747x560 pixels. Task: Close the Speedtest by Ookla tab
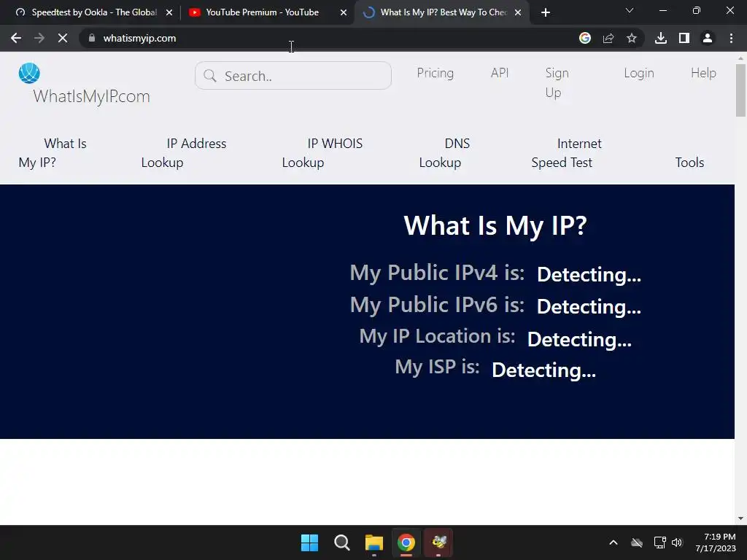coord(169,12)
